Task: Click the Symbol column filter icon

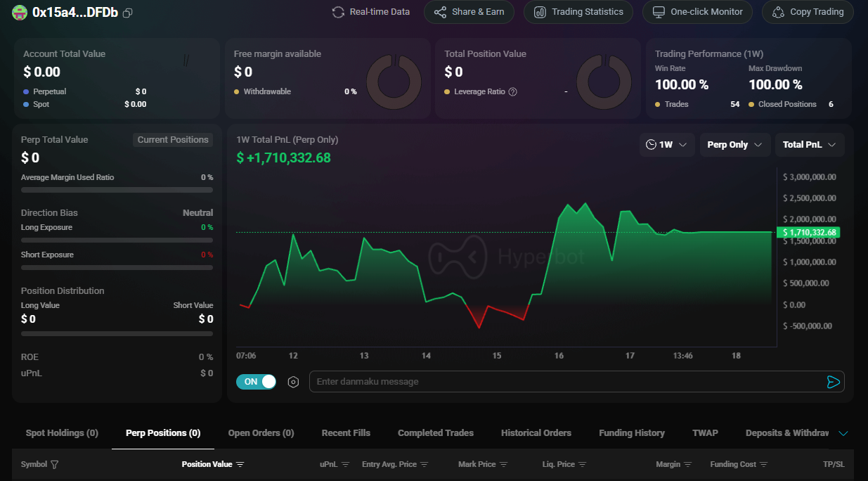Action: click(55, 465)
